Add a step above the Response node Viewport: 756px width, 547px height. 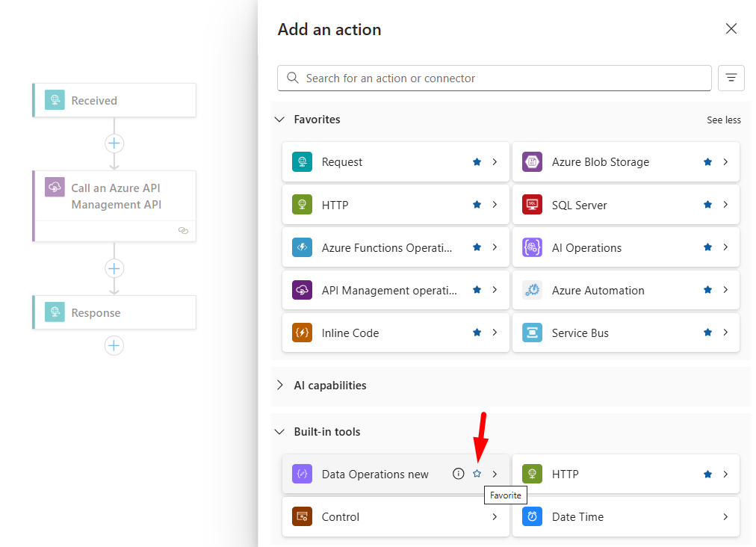114,268
